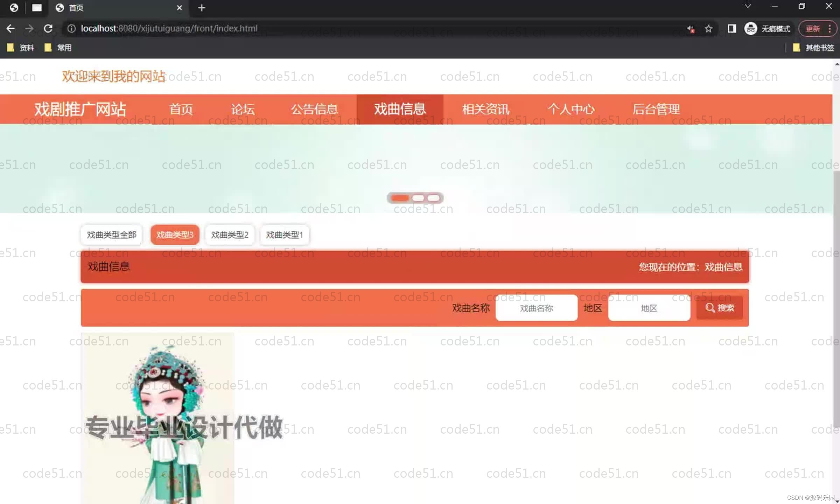Viewport: 840px width, 504px height.
Task: Click the 更新 browser update button
Action: tap(813, 28)
